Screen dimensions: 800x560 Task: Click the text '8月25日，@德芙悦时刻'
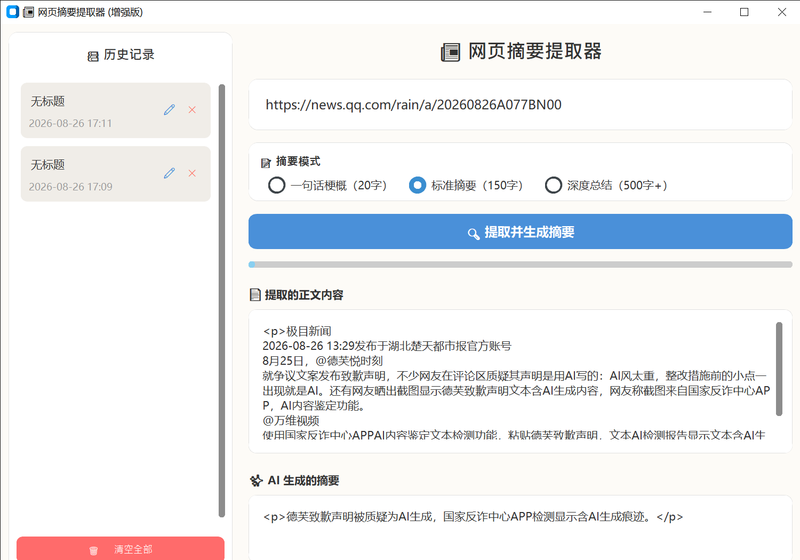[322, 361]
